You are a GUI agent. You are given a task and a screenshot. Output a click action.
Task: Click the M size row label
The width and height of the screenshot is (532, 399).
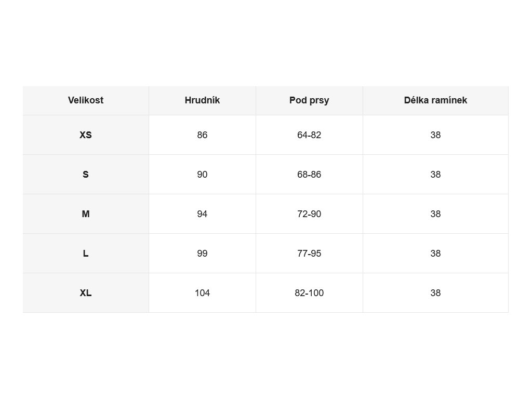[x=86, y=214]
